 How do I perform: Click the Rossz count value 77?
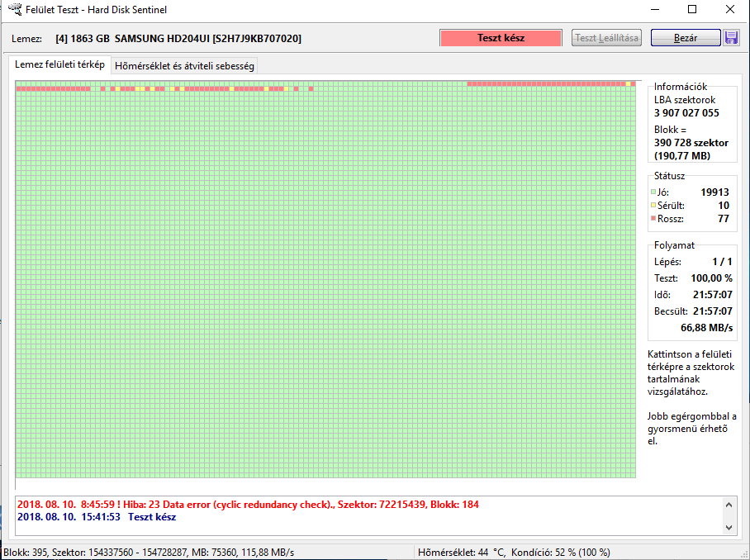click(724, 219)
